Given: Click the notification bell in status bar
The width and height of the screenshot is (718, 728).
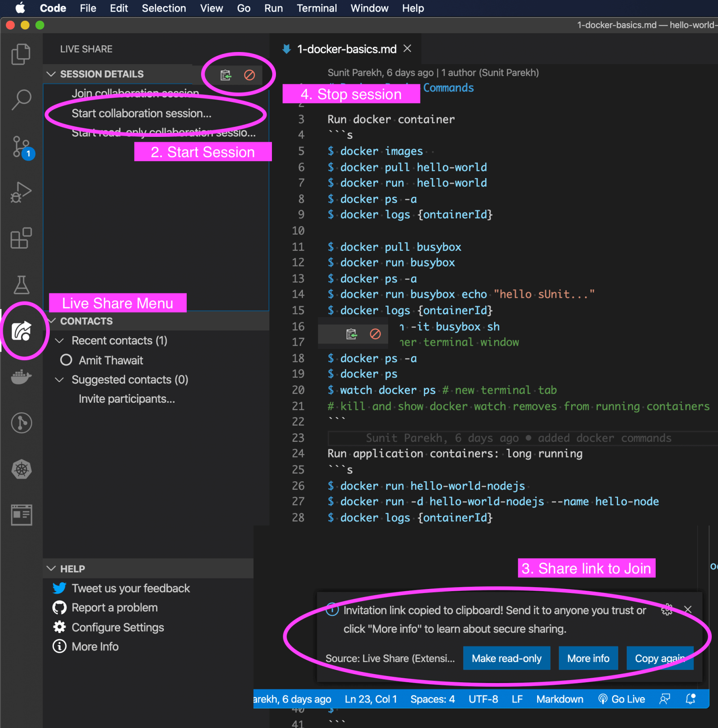Looking at the screenshot, I should 691,699.
